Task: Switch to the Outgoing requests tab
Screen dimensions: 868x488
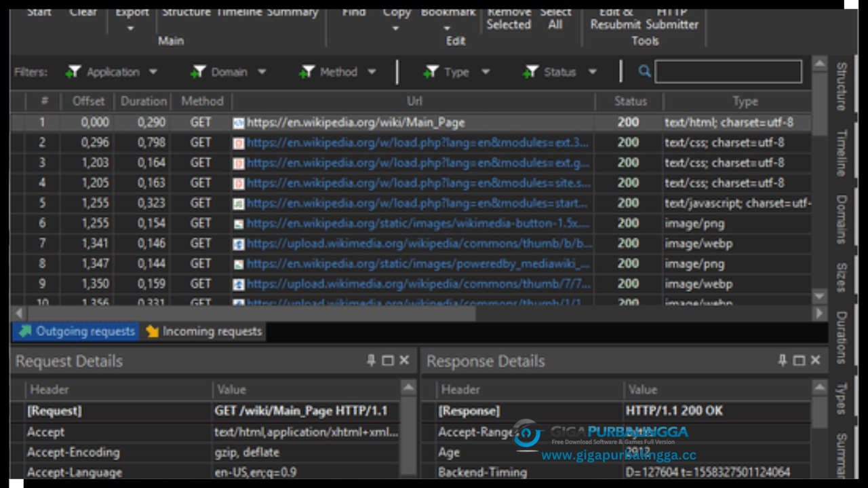Action: pyautogui.click(x=76, y=331)
